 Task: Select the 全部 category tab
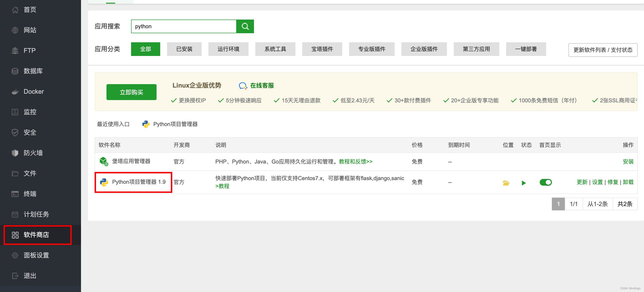click(x=145, y=49)
